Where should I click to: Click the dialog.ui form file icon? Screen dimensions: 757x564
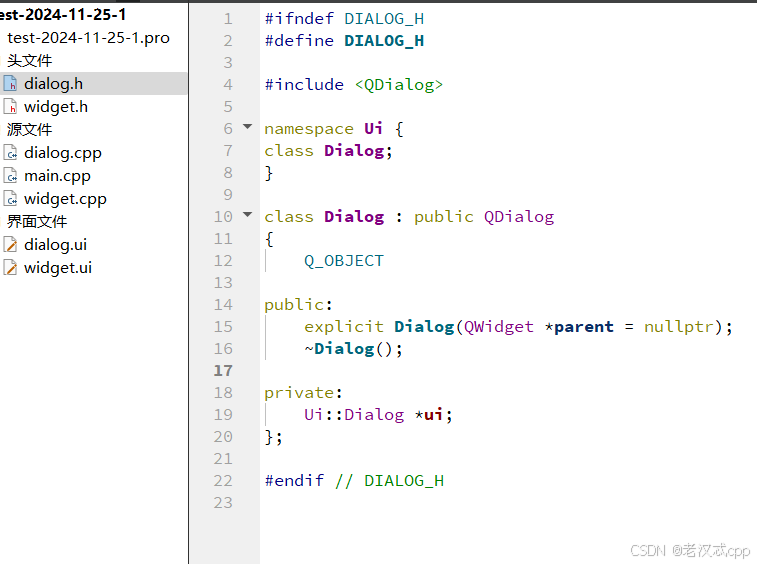coord(11,245)
